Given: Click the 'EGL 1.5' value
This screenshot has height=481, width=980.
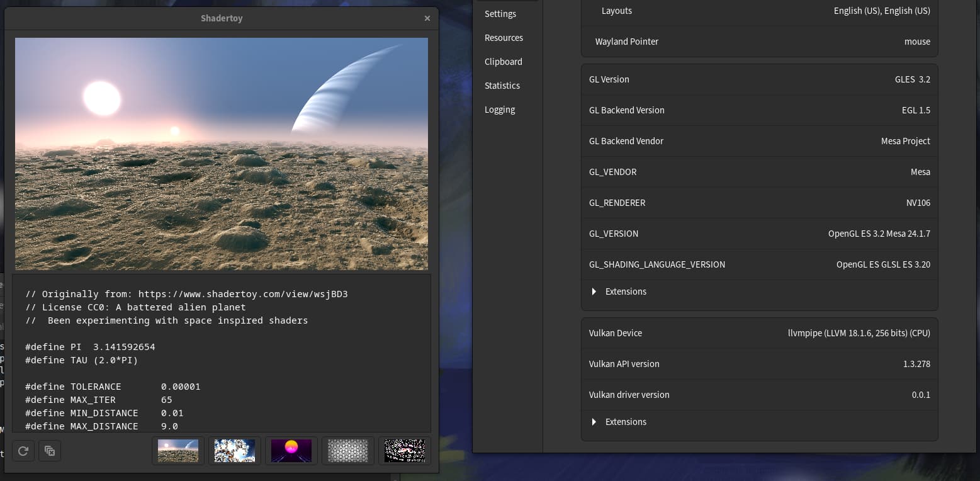Looking at the screenshot, I should coord(916,110).
